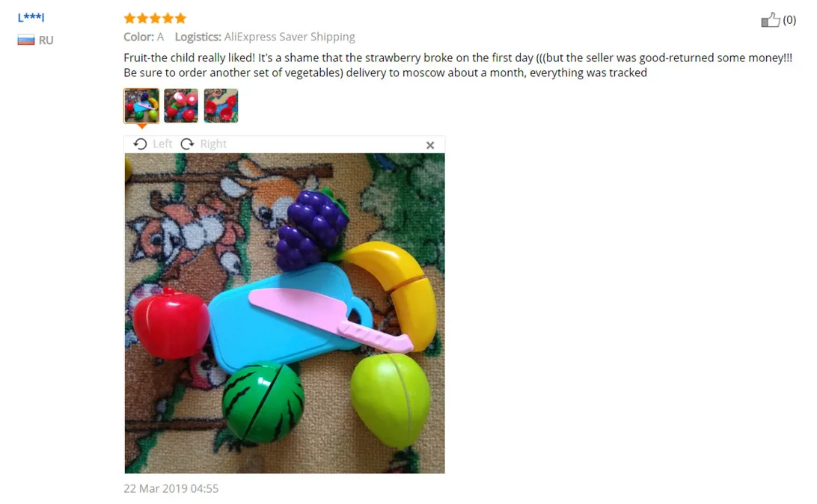The image size is (817, 504).
Task: Show the third review photo thumbnail
Action: 221,105
